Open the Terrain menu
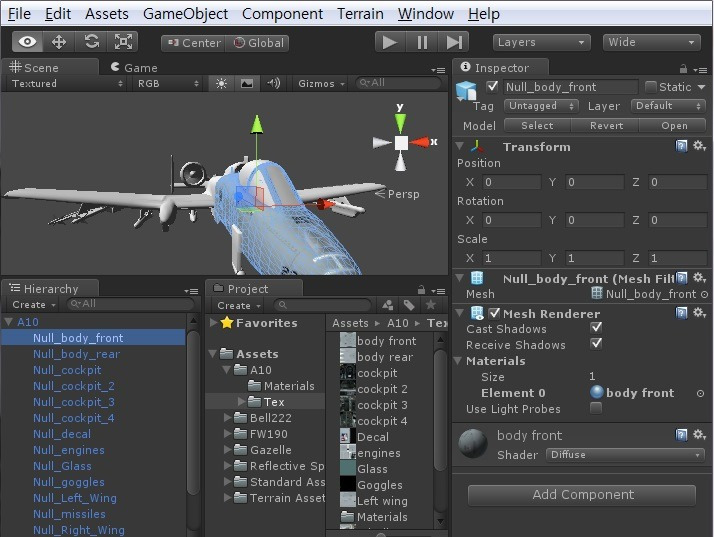This screenshot has width=714, height=537. pos(360,14)
